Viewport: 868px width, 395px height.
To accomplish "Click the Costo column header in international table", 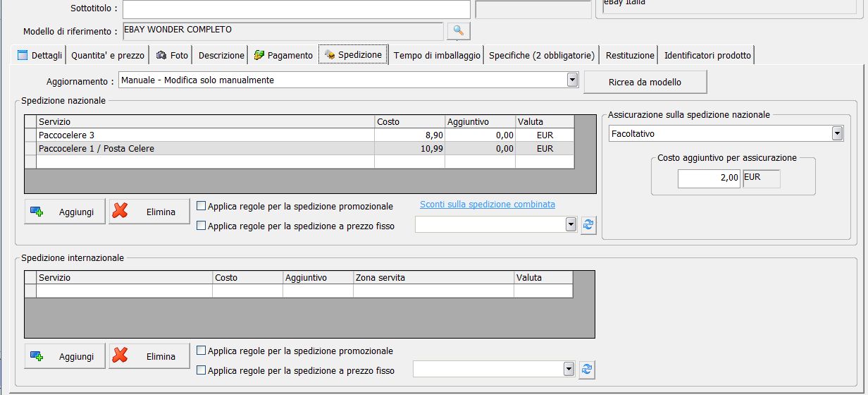I will [x=248, y=278].
